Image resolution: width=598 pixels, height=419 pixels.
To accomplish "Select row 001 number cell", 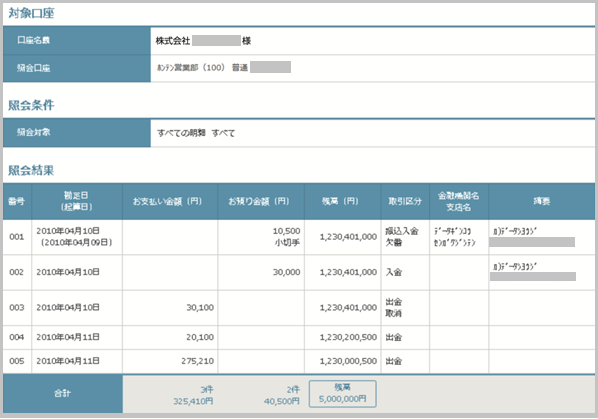I will tap(17, 237).
